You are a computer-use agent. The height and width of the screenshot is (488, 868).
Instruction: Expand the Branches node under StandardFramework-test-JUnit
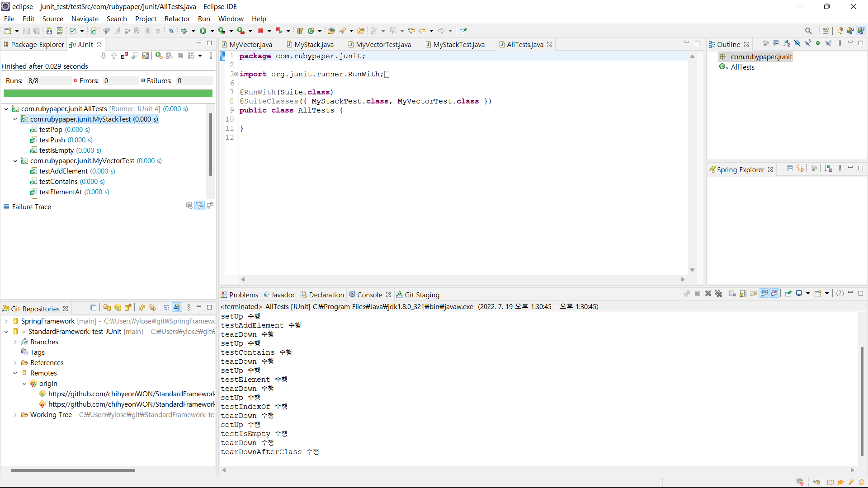click(x=15, y=342)
